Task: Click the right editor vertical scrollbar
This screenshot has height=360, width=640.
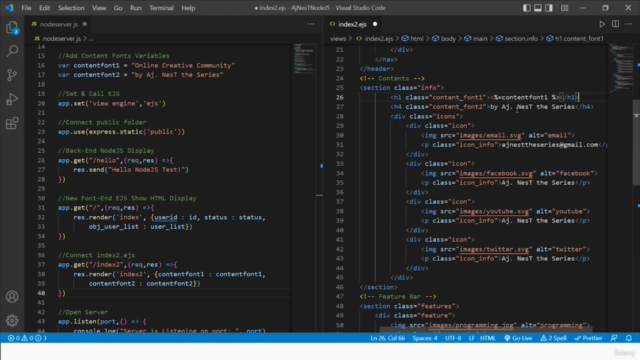Action: tap(636, 143)
